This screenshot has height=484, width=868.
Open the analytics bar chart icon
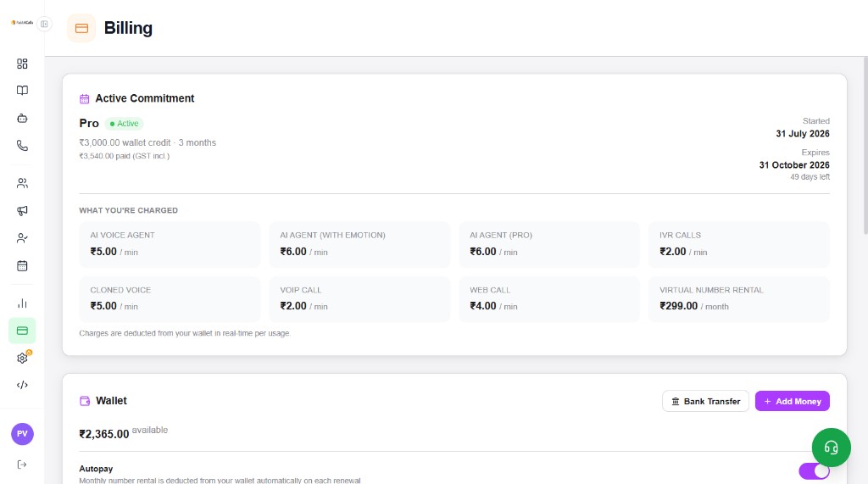click(x=22, y=303)
